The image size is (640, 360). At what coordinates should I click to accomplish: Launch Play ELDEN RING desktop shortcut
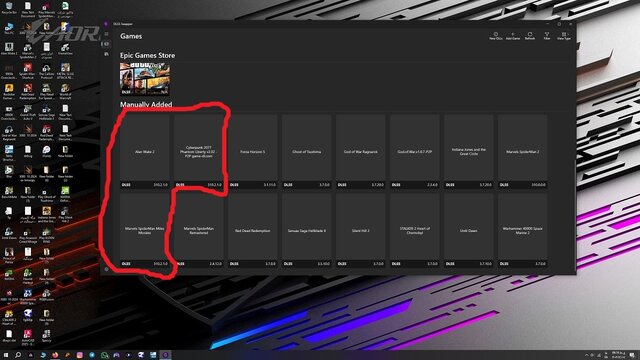tap(46, 235)
